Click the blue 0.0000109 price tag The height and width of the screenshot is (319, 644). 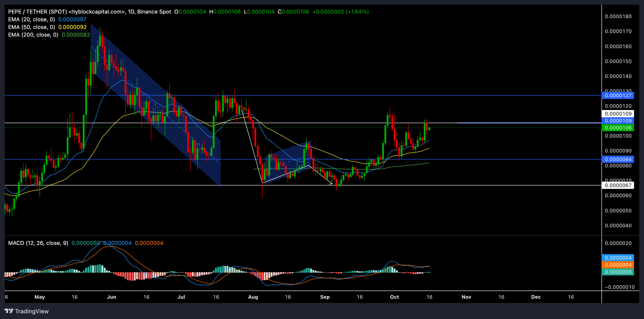(618, 121)
